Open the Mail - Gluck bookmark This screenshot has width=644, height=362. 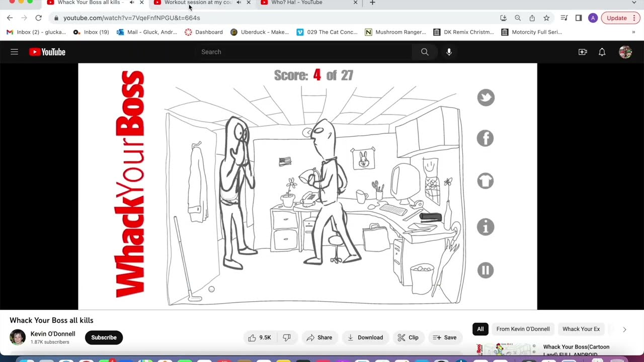coord(147,32)
